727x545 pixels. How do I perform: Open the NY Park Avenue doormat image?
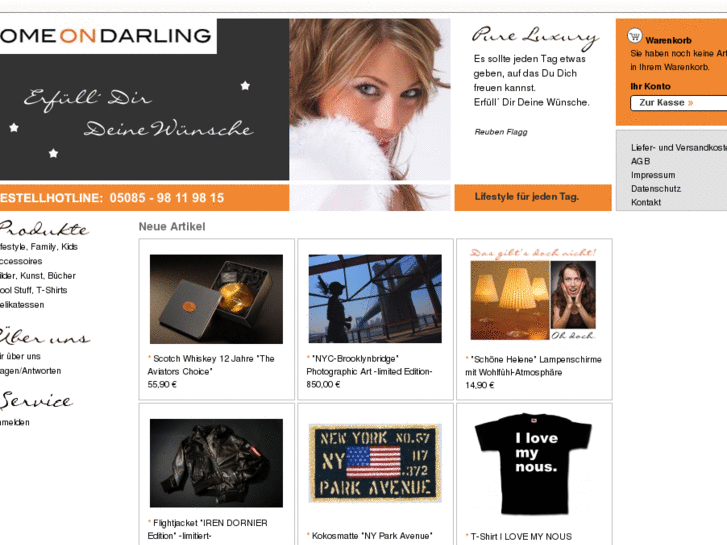pos(375,463)
